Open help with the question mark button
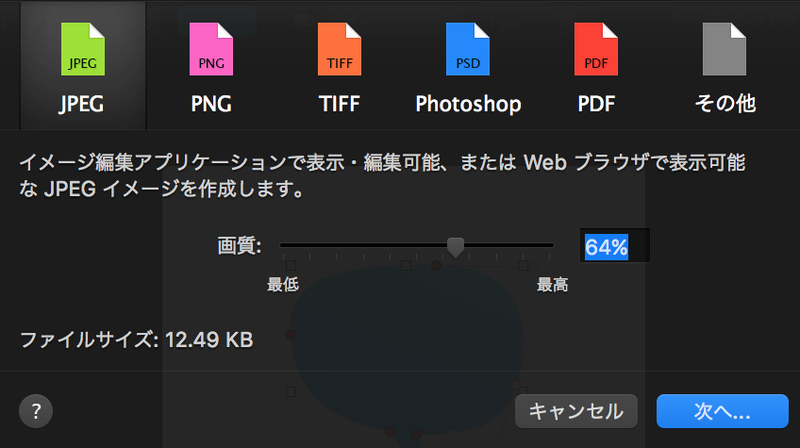This screenshot has width=800, height=448. click(x=36, y=411)
